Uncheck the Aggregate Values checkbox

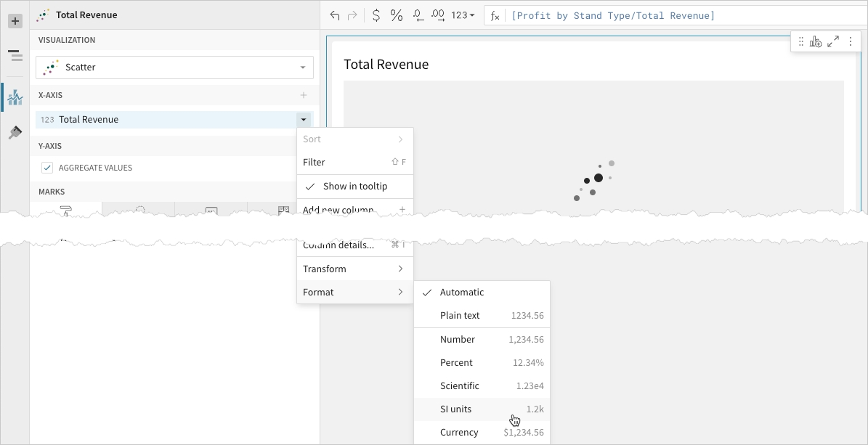click(47, 168)
